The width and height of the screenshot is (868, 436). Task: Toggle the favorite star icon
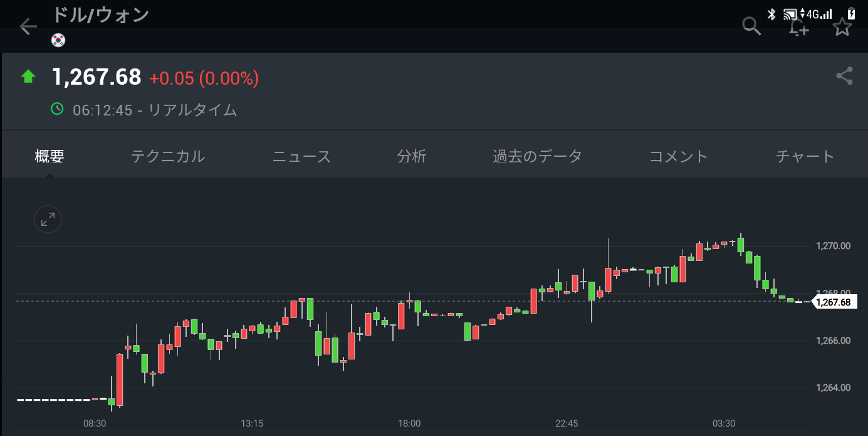click(x=842, y=27)
